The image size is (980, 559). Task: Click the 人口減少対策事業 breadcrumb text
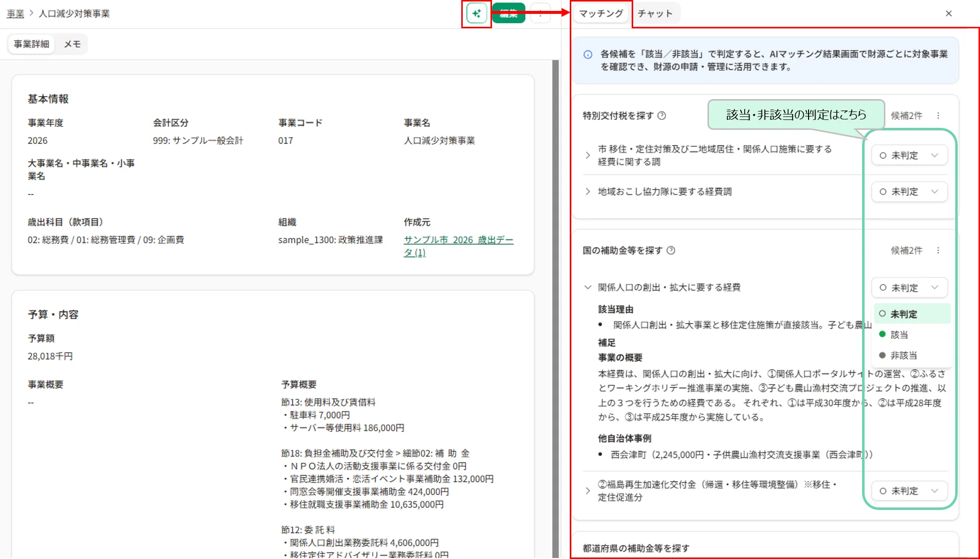74,13
